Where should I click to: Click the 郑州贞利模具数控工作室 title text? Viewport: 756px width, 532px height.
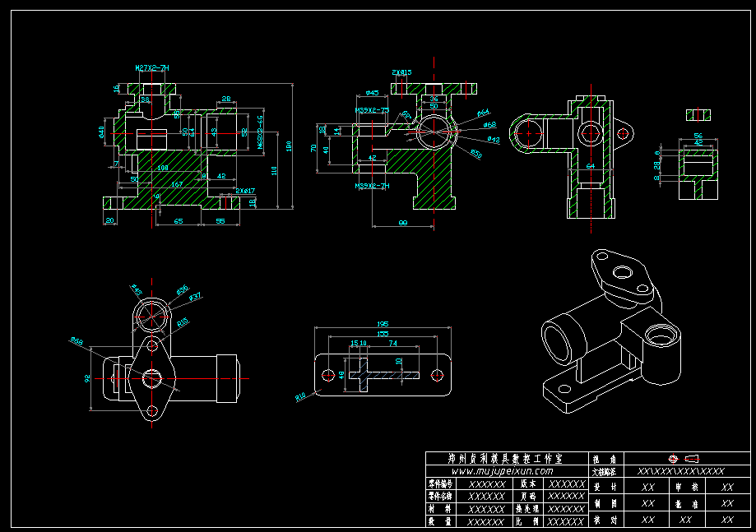[x=505, y=458]
